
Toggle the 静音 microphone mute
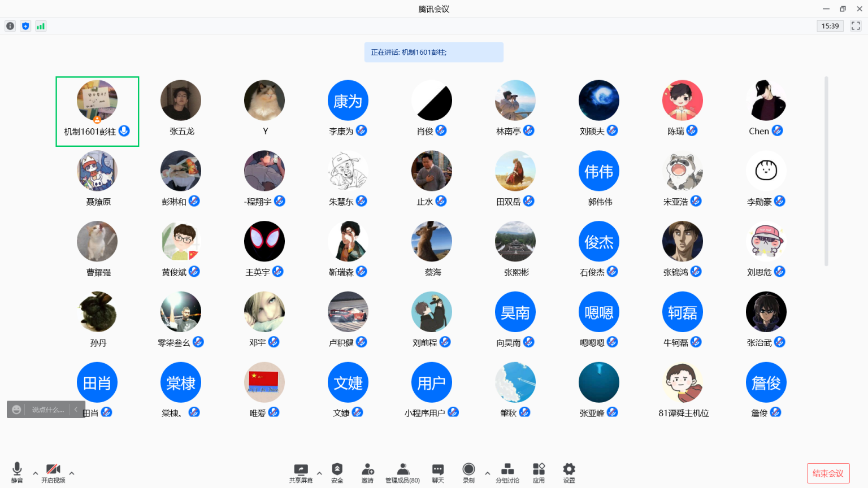pyautogui.click(x=17, y=473)
